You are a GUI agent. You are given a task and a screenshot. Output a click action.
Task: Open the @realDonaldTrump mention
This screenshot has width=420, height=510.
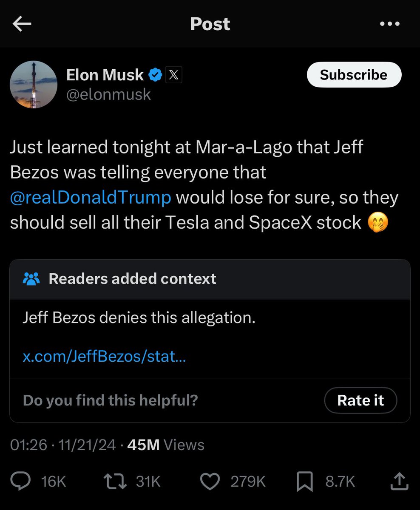(x=91, y=198)
